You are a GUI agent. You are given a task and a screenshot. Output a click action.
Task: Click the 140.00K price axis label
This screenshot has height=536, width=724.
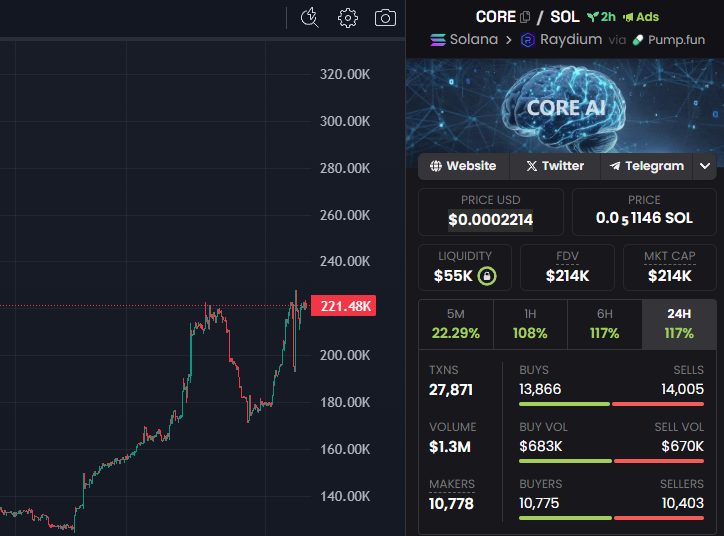click(345, 497)
